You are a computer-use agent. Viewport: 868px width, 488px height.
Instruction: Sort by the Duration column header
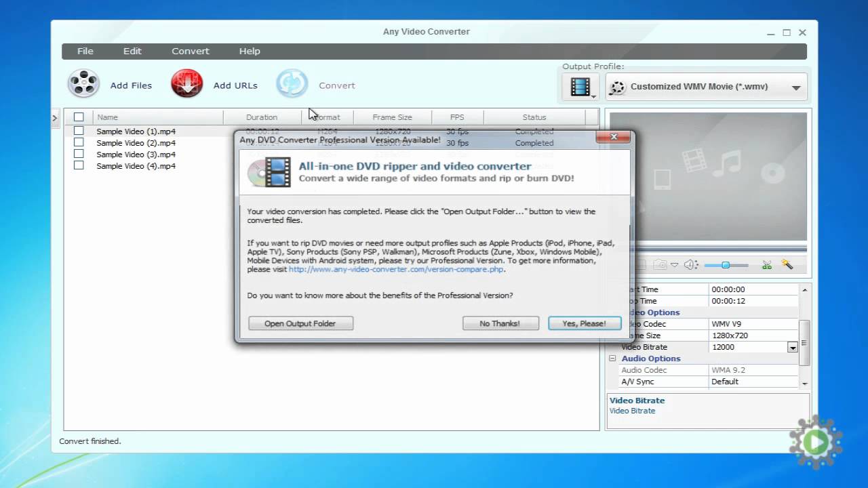click(x=262, y=117)
